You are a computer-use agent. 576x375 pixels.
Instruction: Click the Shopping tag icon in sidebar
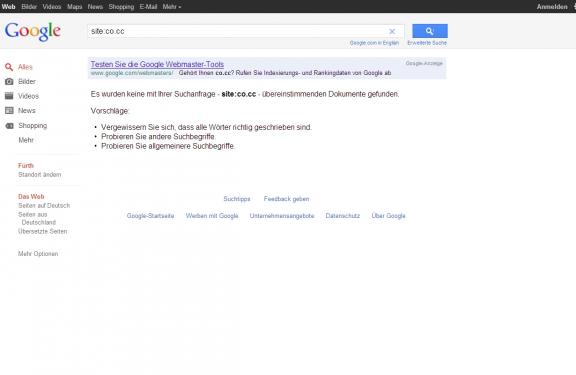9,126
